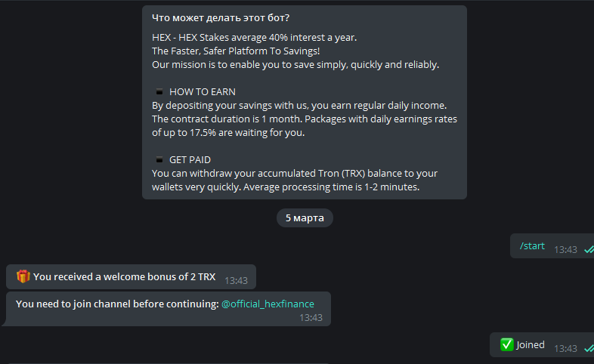Click the timestamp on the Joined message
This screenshot has width=594, height=364.
click(x=565, y=348)
